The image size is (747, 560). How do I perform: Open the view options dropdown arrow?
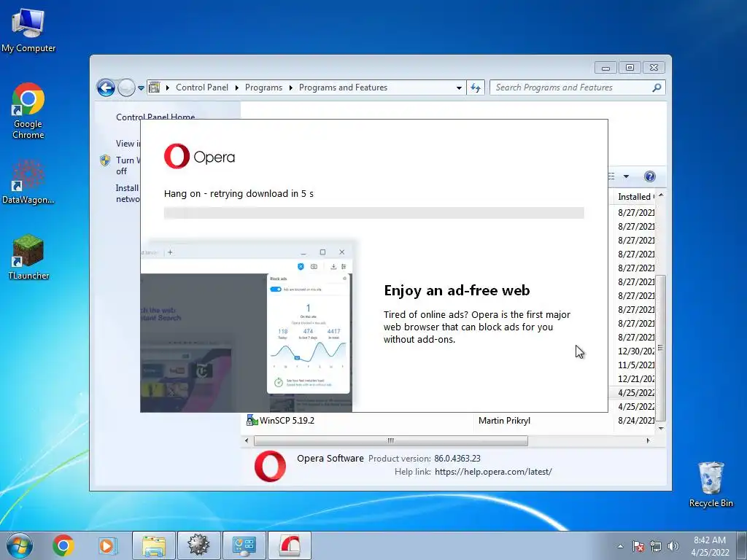(x=626, y=176)
